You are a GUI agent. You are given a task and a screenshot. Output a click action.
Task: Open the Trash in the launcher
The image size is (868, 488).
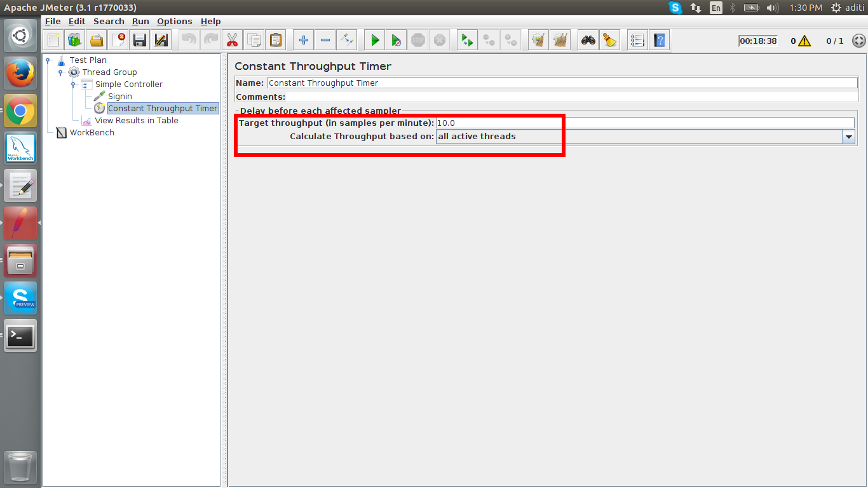(20, 468)
